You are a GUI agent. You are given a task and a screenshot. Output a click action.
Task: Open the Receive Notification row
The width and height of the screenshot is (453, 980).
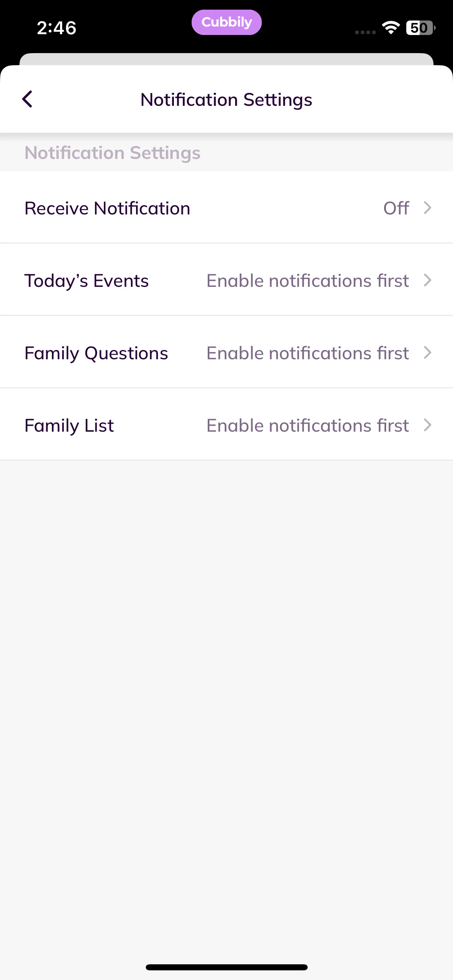(x=107, y=208)
